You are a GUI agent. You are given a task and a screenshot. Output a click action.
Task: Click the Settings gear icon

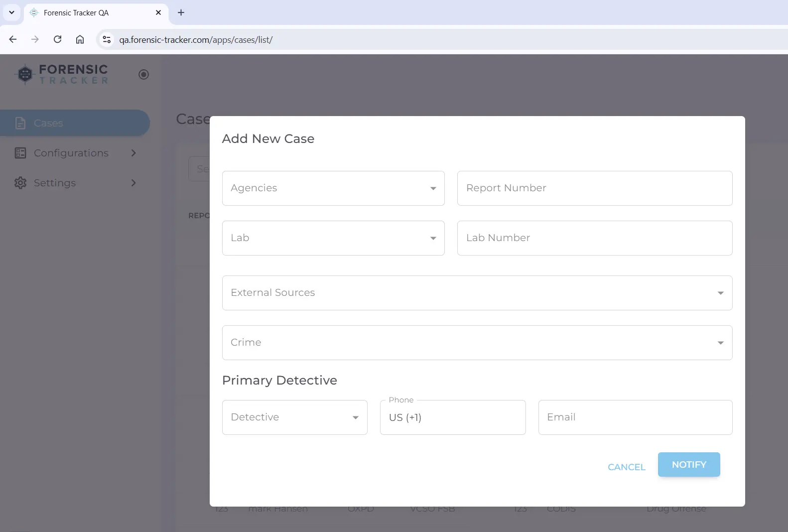(20, 183)
